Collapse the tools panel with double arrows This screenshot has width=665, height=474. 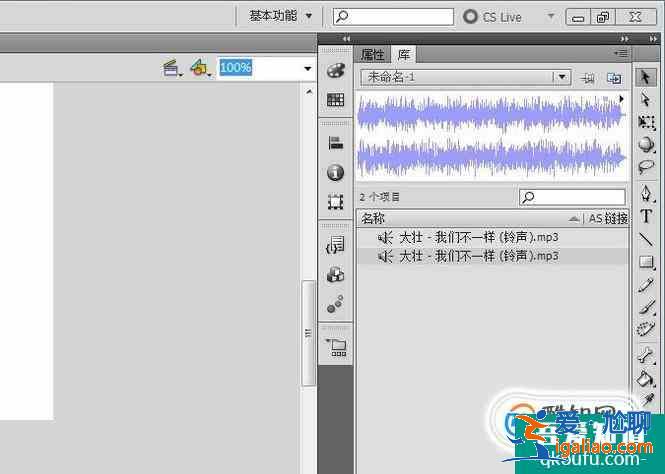tap(653, 39)
